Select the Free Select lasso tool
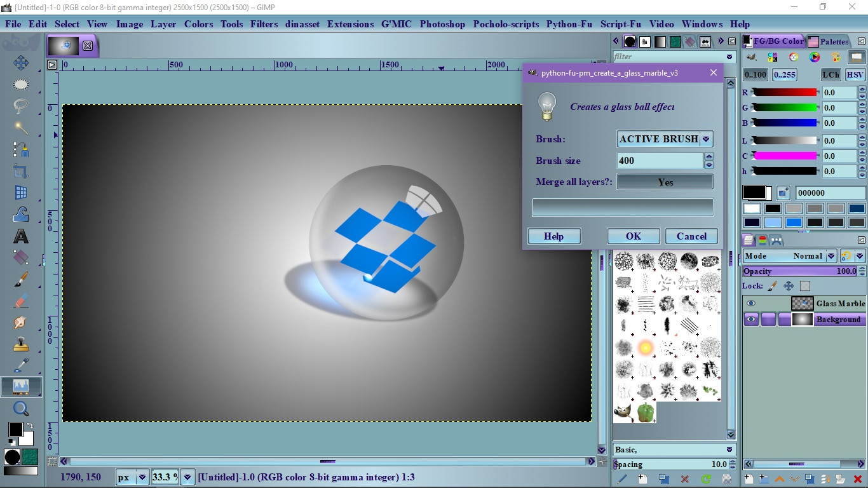This screenshot has width=868, height=488. (x=21, y=106)
